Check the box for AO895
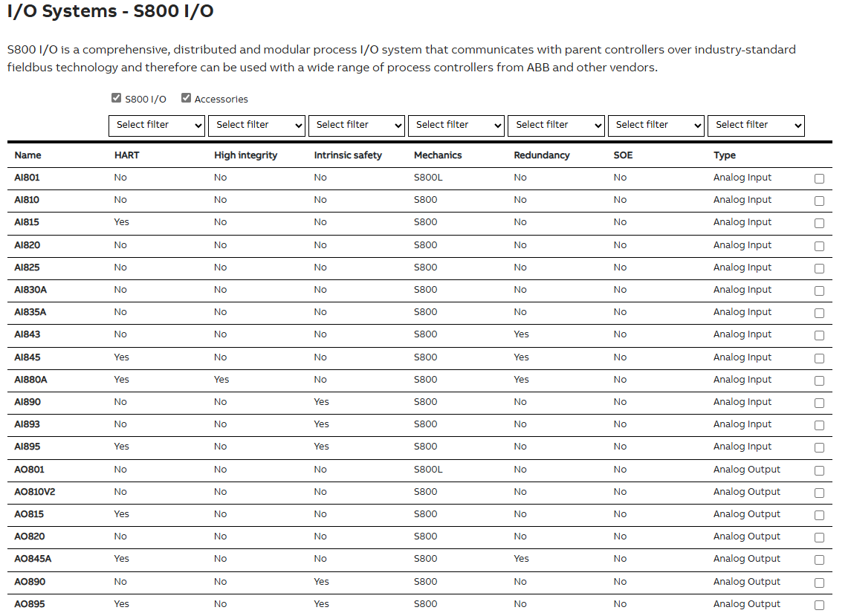 [x=820, y=605]
